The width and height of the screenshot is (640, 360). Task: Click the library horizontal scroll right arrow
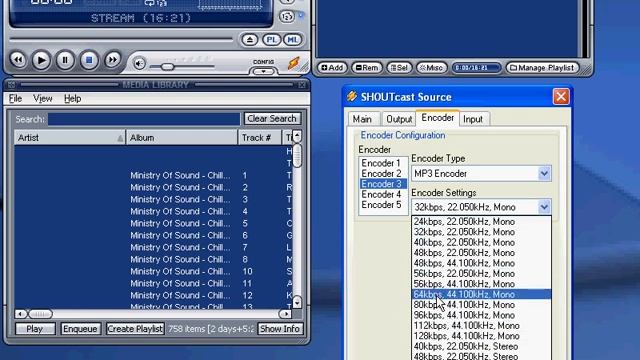coord(285,314)
